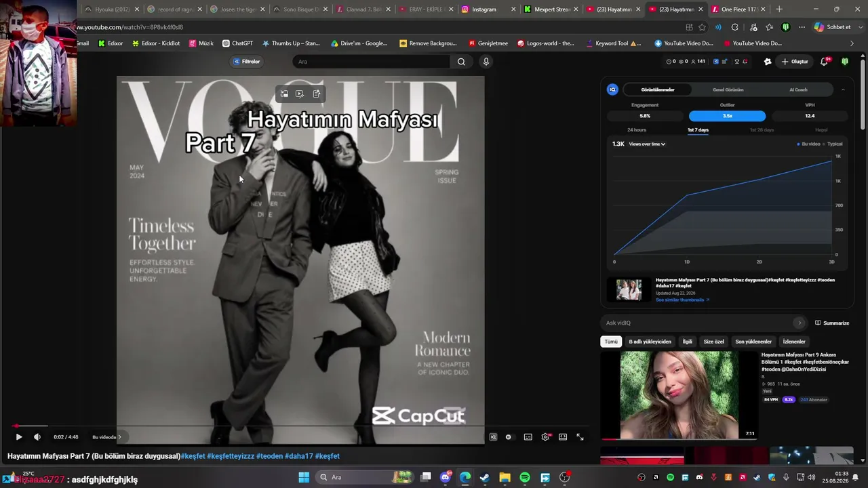Open YouTube notifications bell
Viewport: 868px width, 488px height.
point(825,62)
